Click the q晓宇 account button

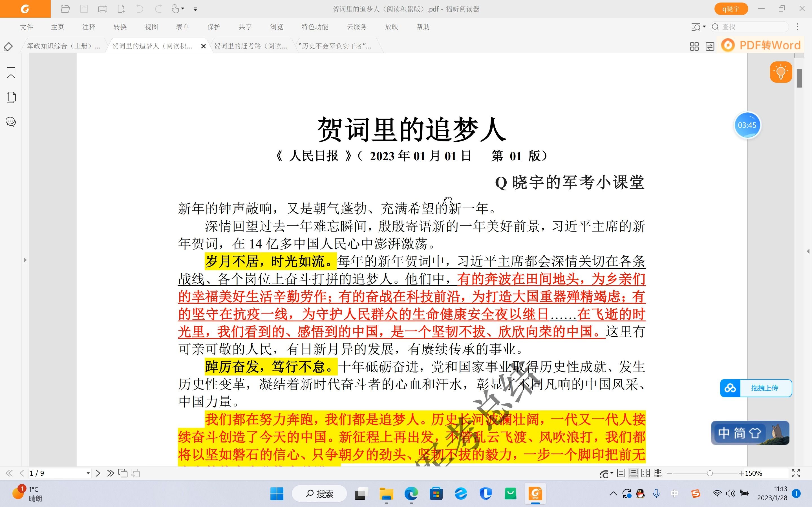coord(731,9)
